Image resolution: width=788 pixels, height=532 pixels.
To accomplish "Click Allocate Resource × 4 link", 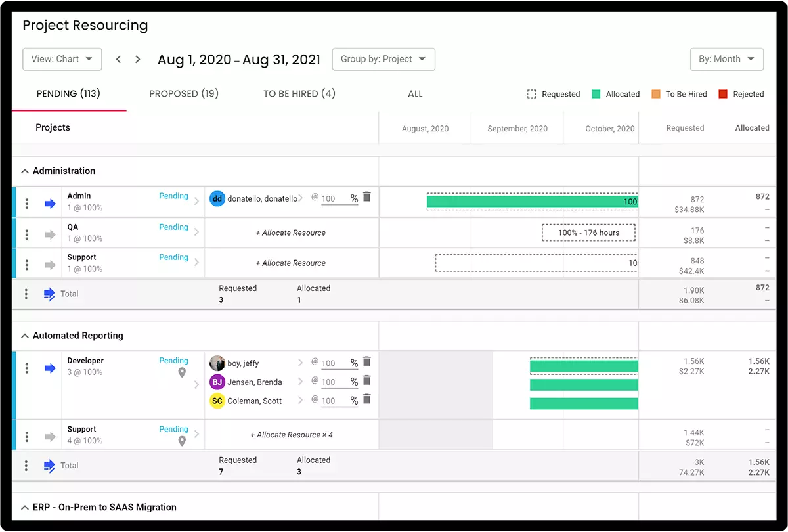I will click(x=292, y=435).
